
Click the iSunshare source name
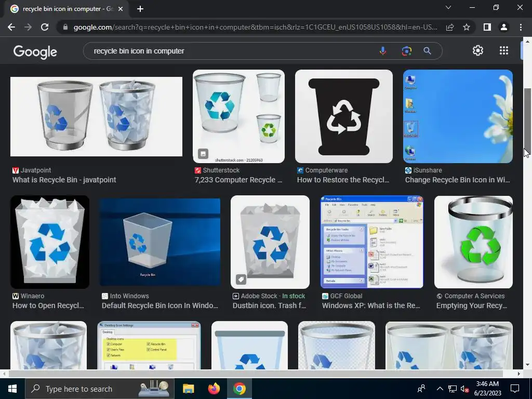pyautogui.click(x=428, y=170)
